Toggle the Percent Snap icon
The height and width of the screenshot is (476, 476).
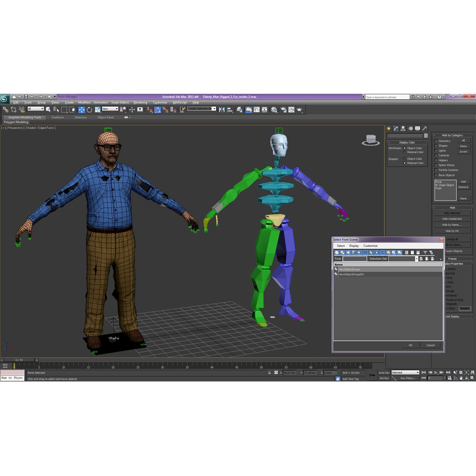click(165, 110)
